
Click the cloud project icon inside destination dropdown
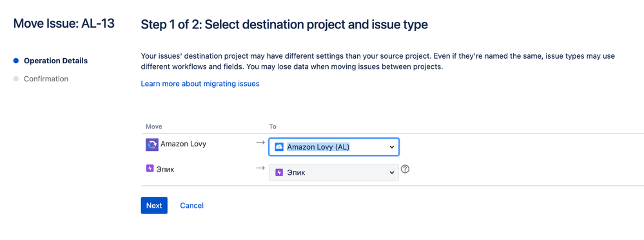pyautogui.click(x=279, y=146)
